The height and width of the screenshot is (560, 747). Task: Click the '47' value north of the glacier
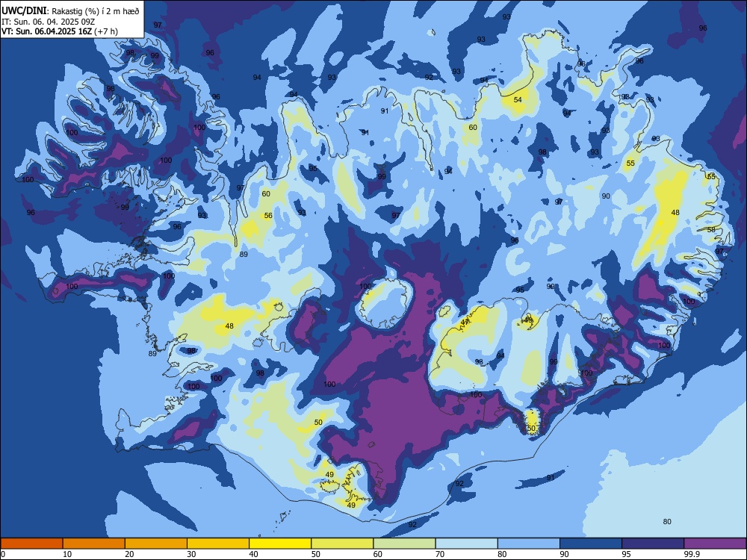pyautogui.click(x=465, y=323)
